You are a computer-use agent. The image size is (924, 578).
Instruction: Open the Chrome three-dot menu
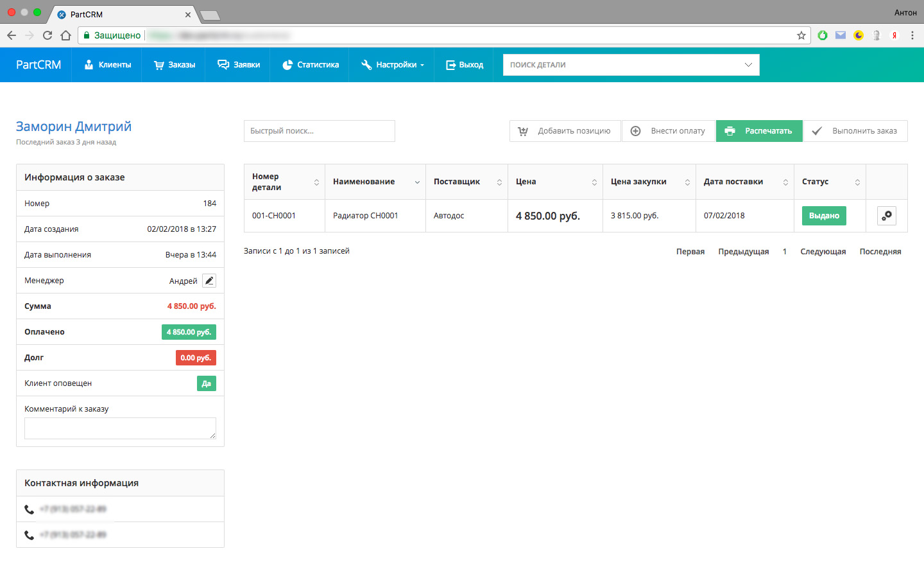pyautogui.click(x=912, y=35)
